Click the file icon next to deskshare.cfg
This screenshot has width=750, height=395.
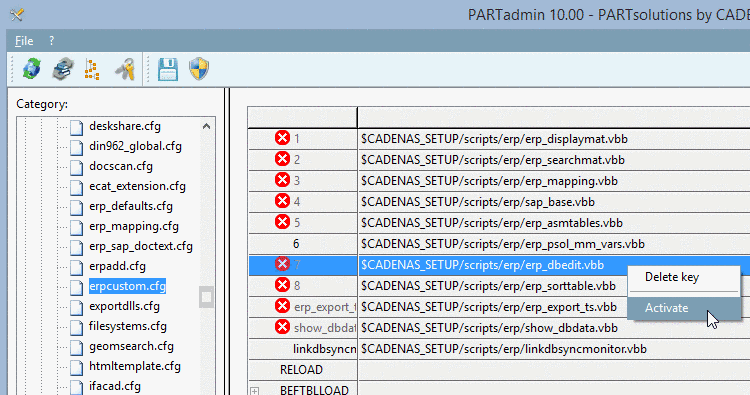tap(77, 127)
